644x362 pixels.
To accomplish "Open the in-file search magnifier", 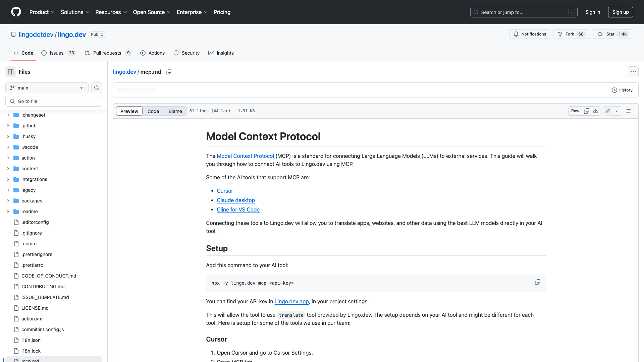I will pyautogui.click(x=97, y=88).
